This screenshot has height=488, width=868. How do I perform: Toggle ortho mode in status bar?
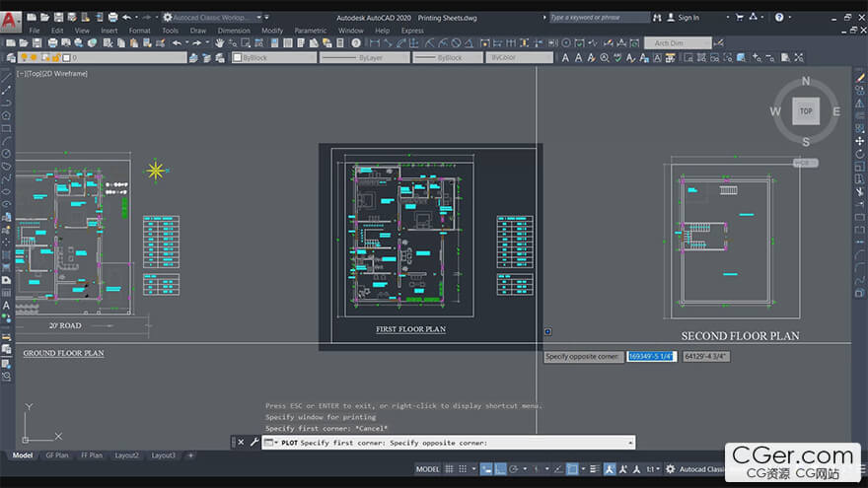pos(500,469)
